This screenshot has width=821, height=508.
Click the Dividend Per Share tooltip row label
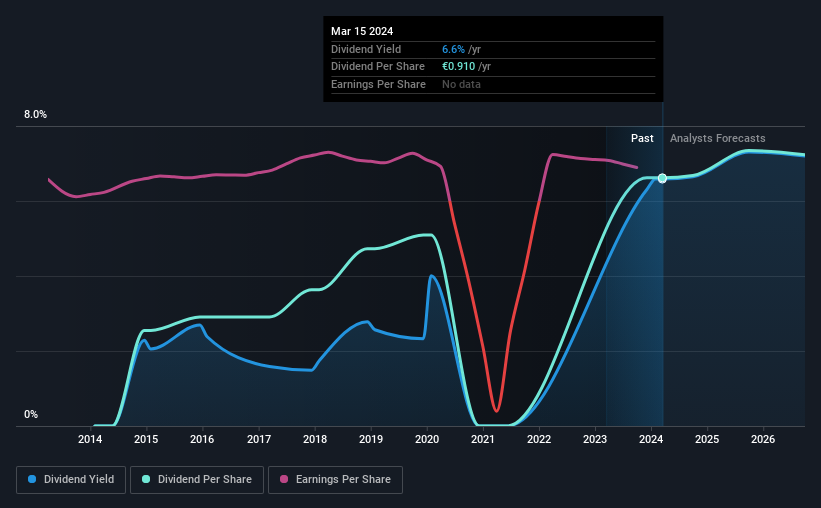click(x=378, y=67)
